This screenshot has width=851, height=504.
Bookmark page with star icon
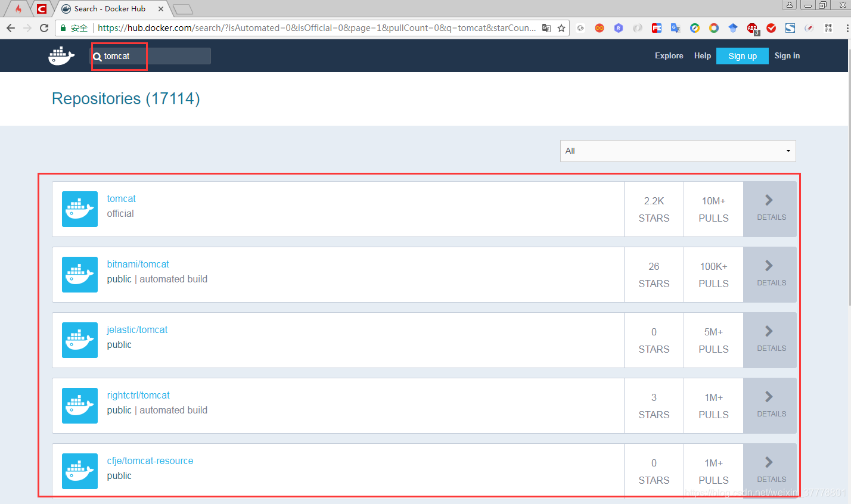click(x=561, y=28)
